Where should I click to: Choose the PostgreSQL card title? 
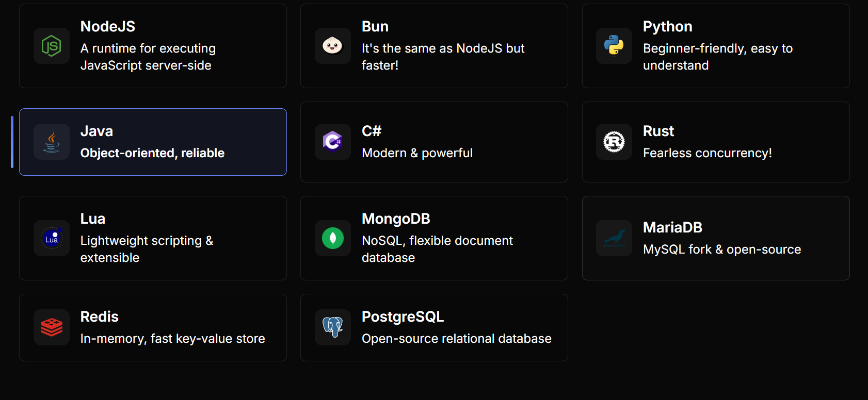(403, 316)
